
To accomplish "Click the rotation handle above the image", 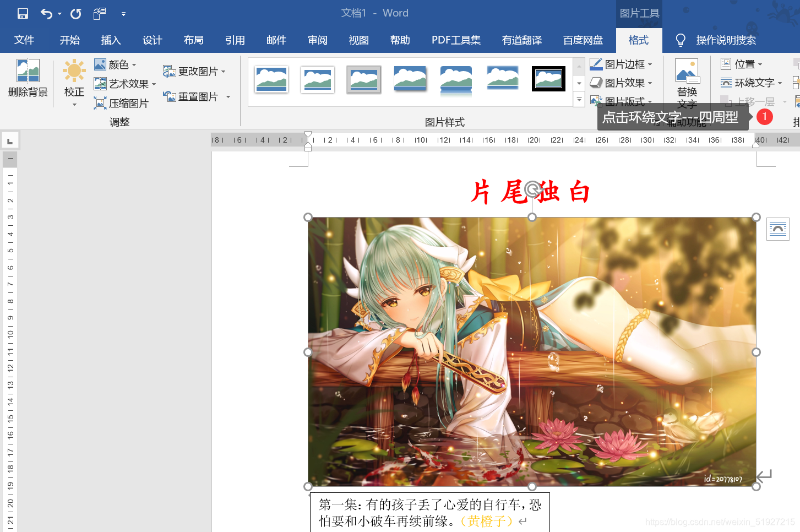I will pos(532,189).
